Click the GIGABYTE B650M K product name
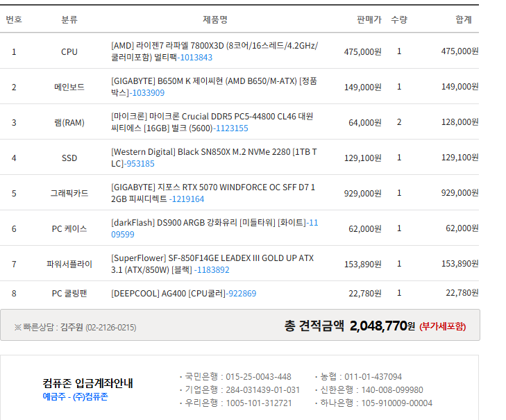 [214, 87]
